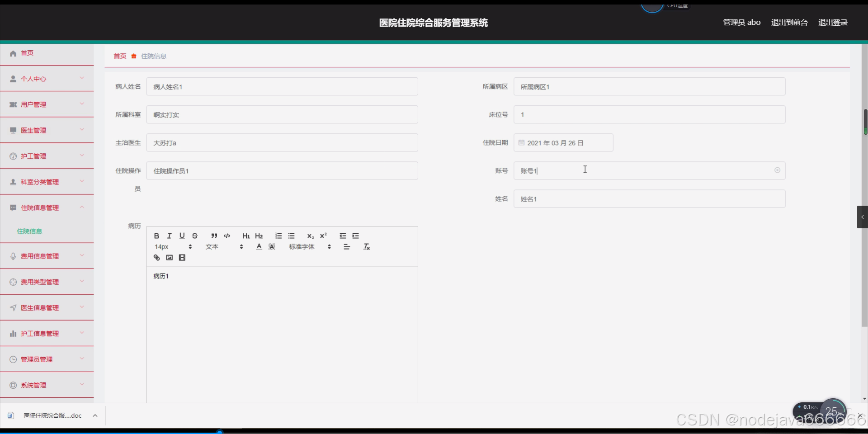
Task: Click 所属病区 input field
Action: [x=649, y=86]
